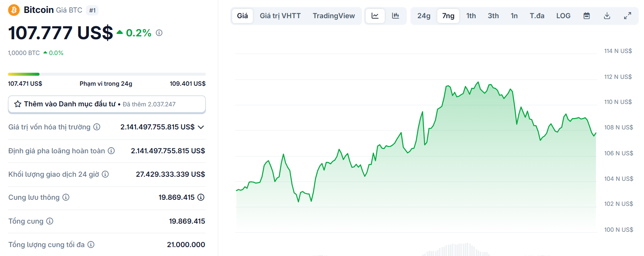Click the Phạm vi trong 24g label
This screenshot has height=256, width=644.
106,84
